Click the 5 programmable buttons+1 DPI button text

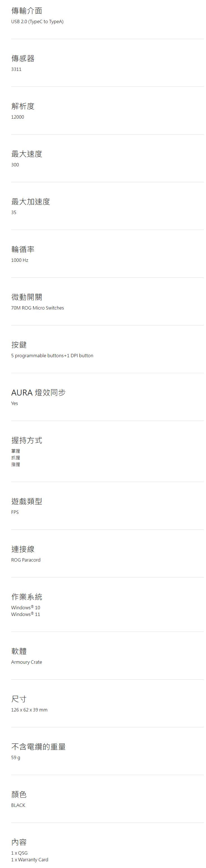coord(52,356)
